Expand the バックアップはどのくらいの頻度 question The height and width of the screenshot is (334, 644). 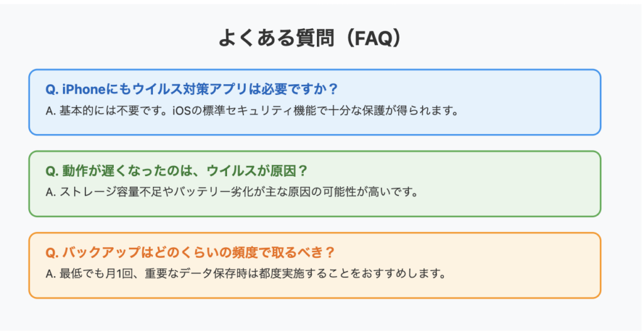191,252
